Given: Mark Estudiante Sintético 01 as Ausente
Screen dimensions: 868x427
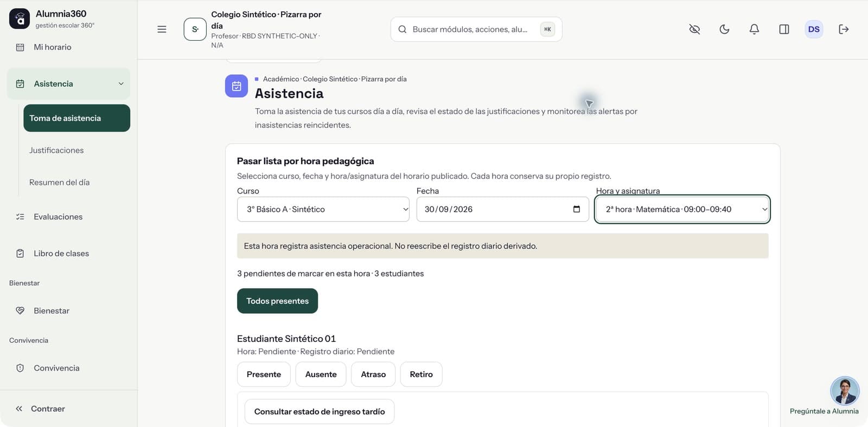Looking at the screenshot, I should pyautogui.click(x=321, y=374).
